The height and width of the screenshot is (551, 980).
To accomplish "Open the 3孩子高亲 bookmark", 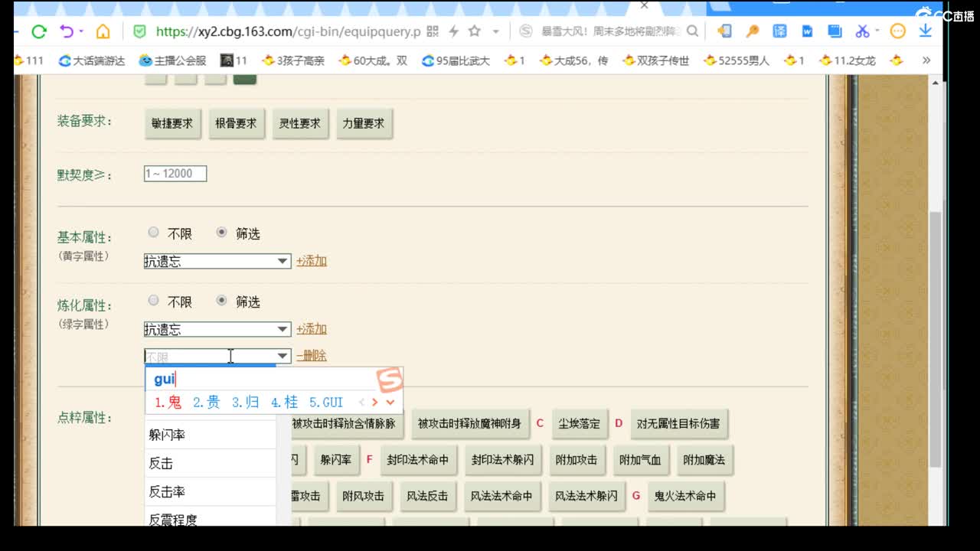I will (293, 60).
